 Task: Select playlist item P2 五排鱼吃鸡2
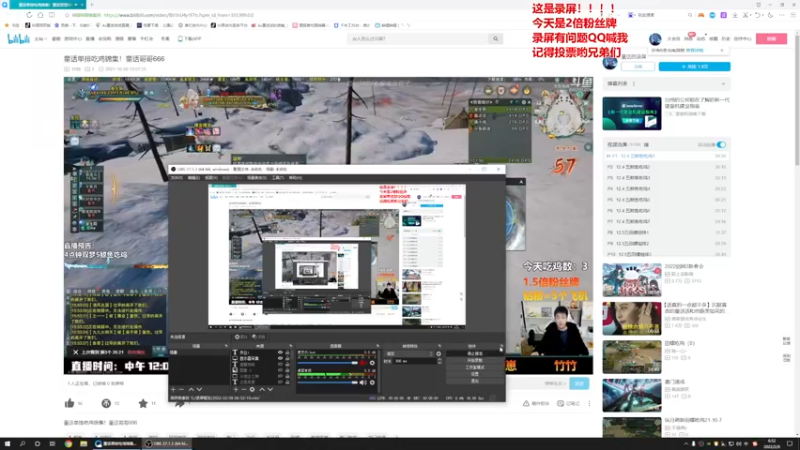point(666,167)
